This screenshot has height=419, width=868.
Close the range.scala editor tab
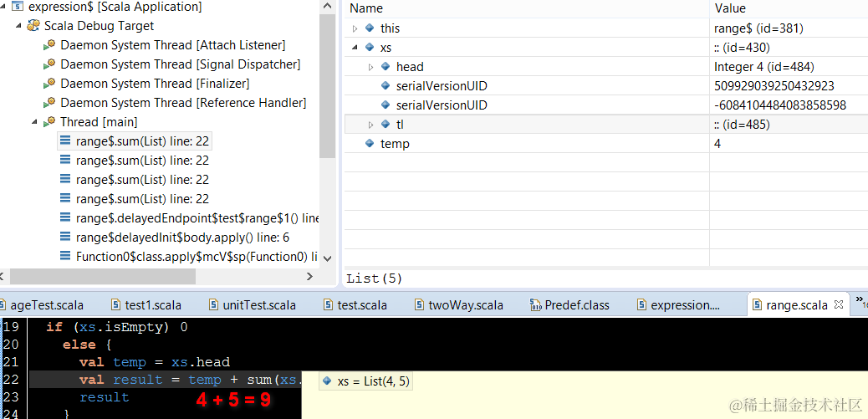[x=838, y=304]
